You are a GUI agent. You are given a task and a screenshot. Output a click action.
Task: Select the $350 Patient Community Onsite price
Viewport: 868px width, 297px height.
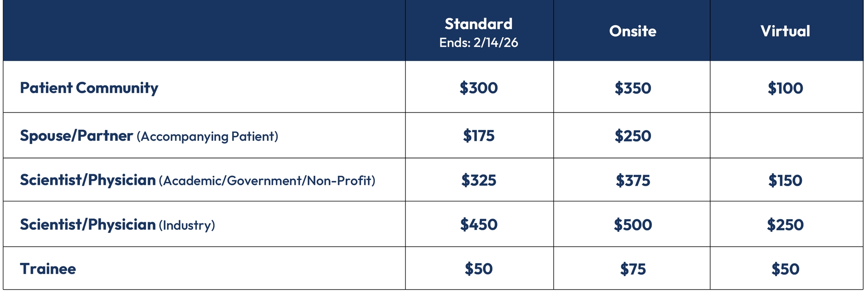632,88
